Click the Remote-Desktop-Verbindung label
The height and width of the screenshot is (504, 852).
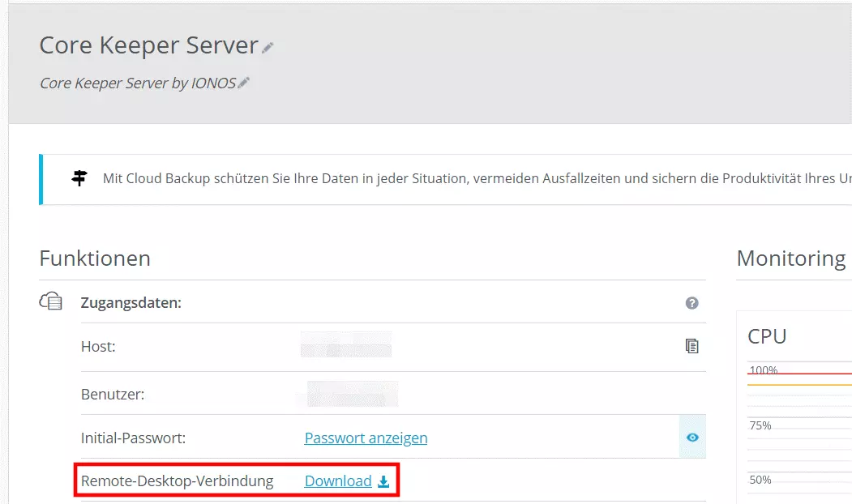click(x=178, y=481)
